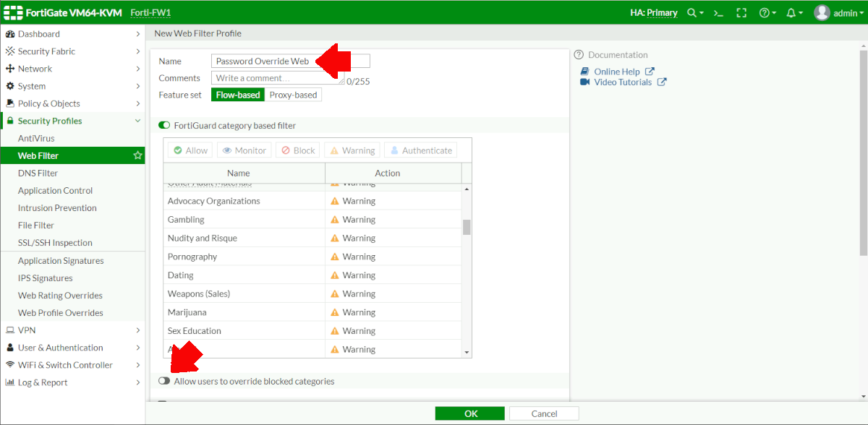The height and width of the screenshot is (425, 868).
Task: Open the help question-mark menu
Action: pyautogui.click(x=765, y=12)
